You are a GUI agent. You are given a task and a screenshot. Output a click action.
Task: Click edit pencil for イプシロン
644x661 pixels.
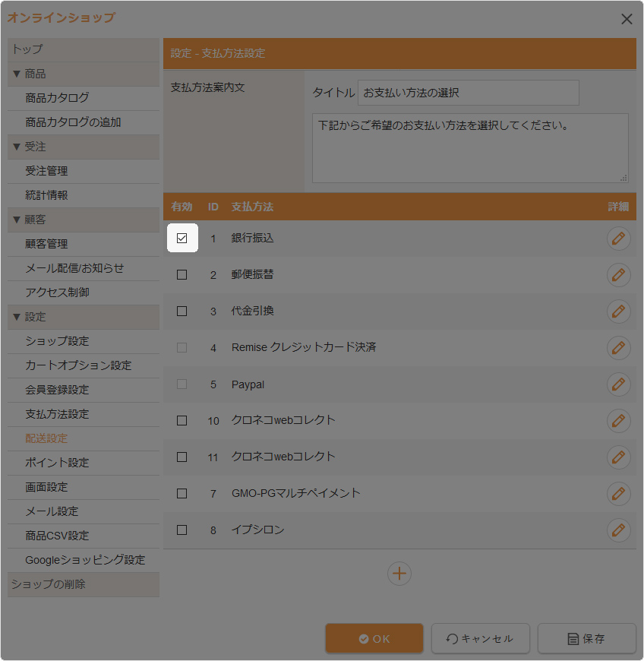(618, 530)
